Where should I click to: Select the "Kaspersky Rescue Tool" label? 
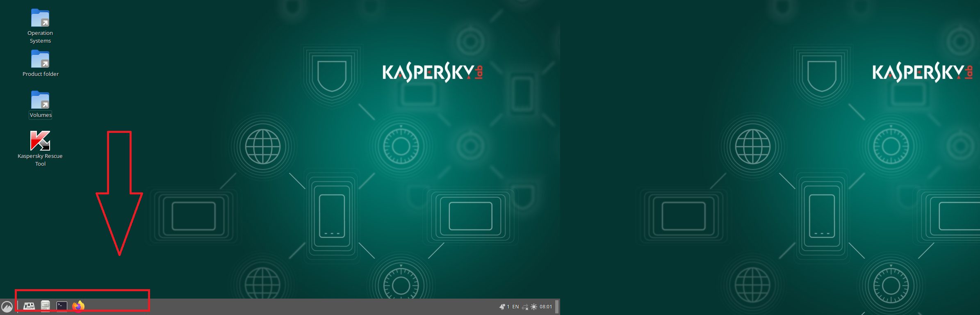[40, 160]
